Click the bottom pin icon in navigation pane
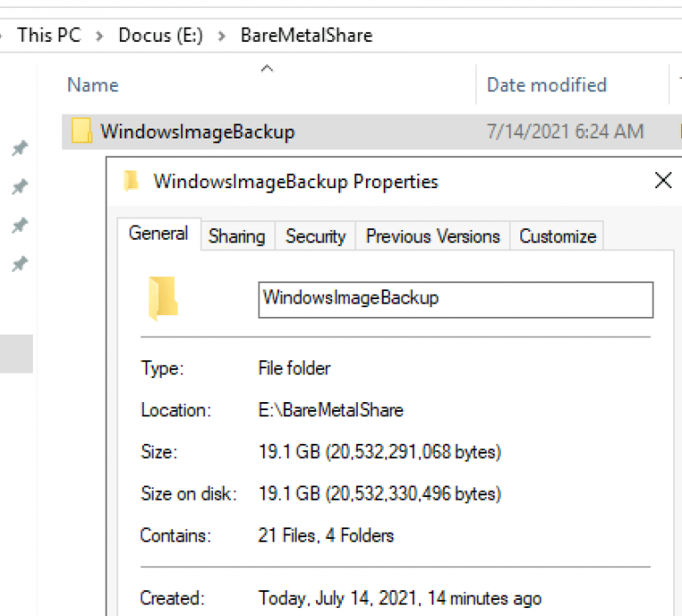 click(19, 264)
